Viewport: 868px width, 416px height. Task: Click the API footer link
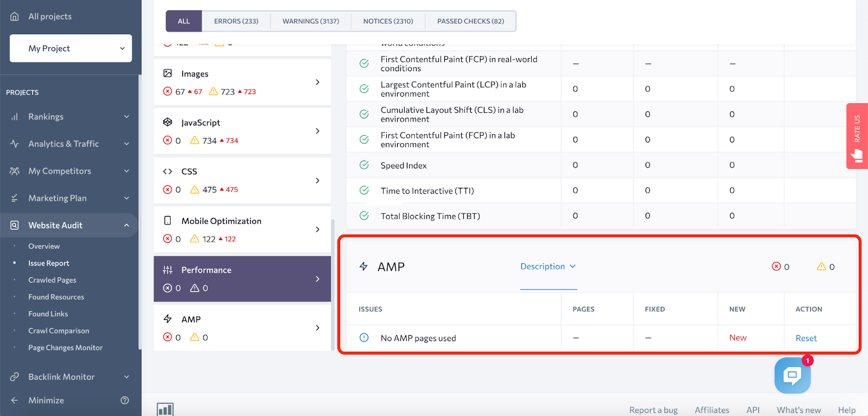pos(753,410)
